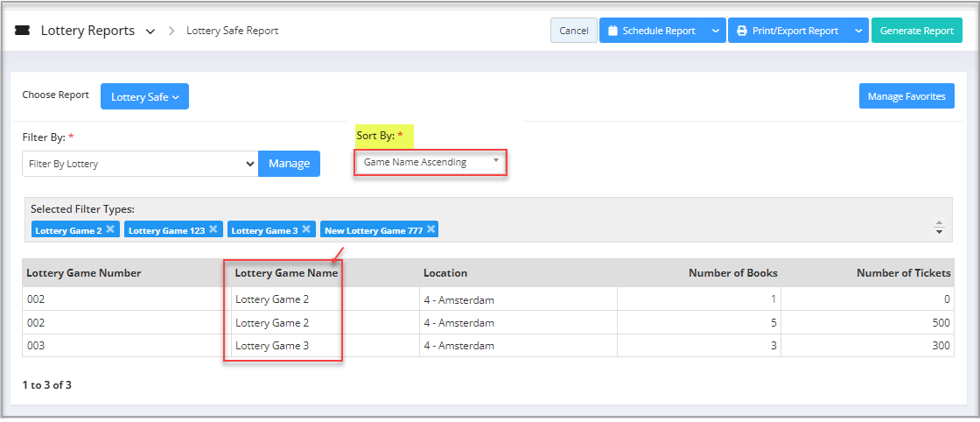Screen dimensions: 980x422
Task: Remove the Lottery Game 3 filter chip
Action: click(306, 229)
